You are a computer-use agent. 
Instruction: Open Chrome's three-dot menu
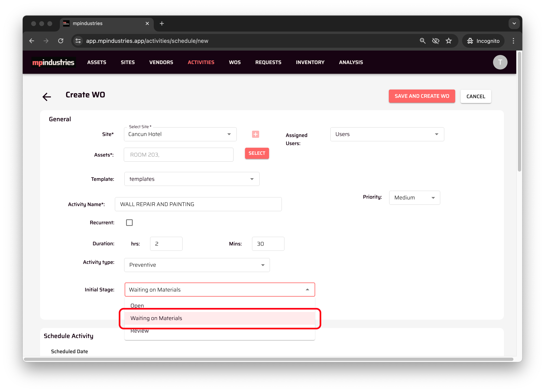tap(513, 41)
